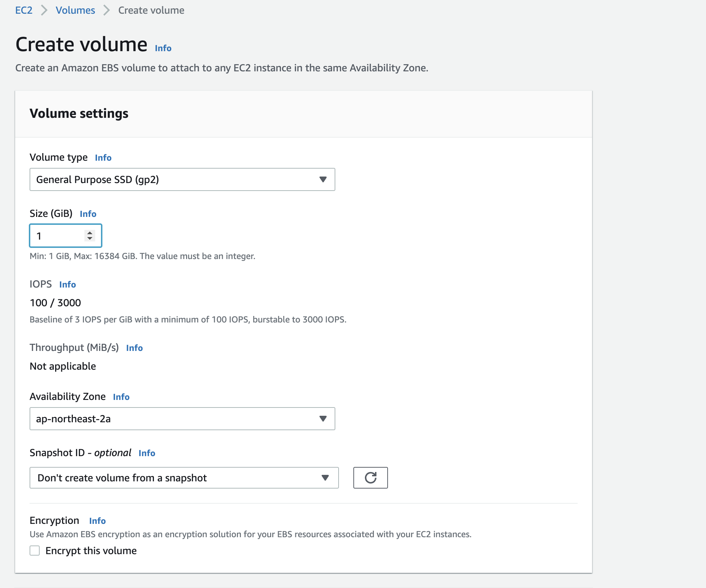Screen dimensions: 706x588
Task: Click the Size (GiB) input field
Action: click(58, 236)
